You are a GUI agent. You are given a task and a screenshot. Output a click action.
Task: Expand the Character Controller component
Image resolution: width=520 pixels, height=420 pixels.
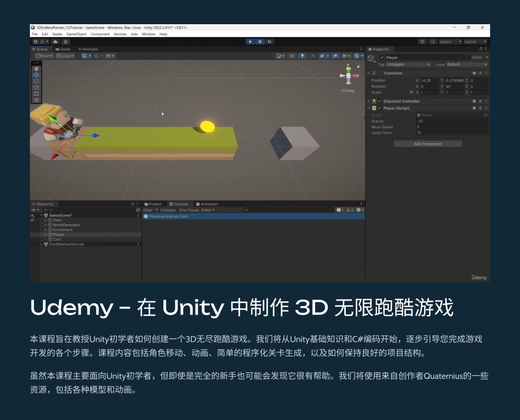(x=369, y=101)
